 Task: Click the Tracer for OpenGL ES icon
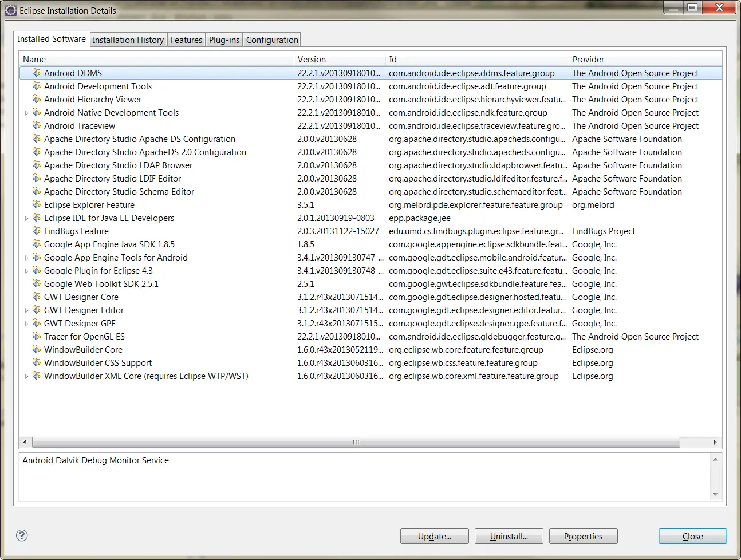(x=37, y=336)
